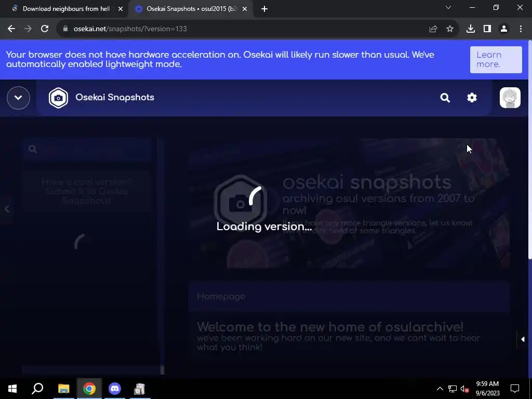The image size is (532, 399).
Task: View site information lock icon
Action: tap(65, 29)
